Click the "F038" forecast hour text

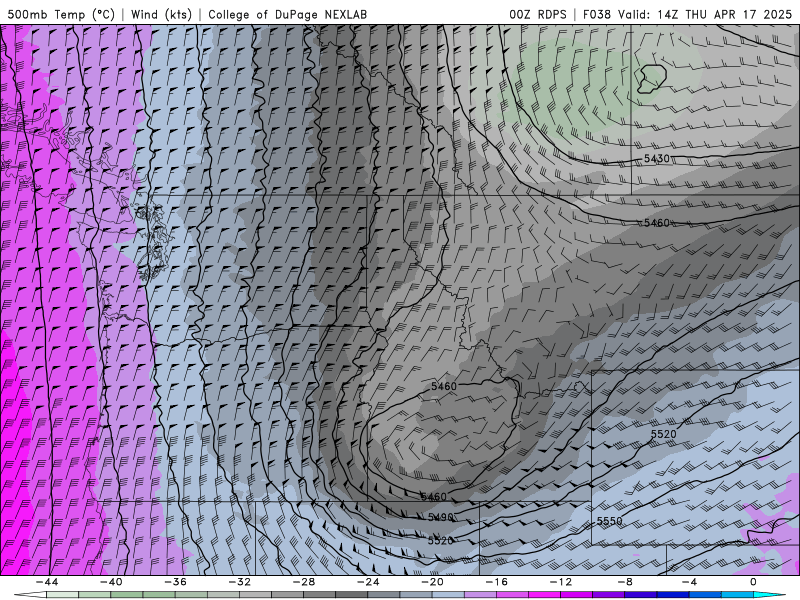click(x=597, y=14)
